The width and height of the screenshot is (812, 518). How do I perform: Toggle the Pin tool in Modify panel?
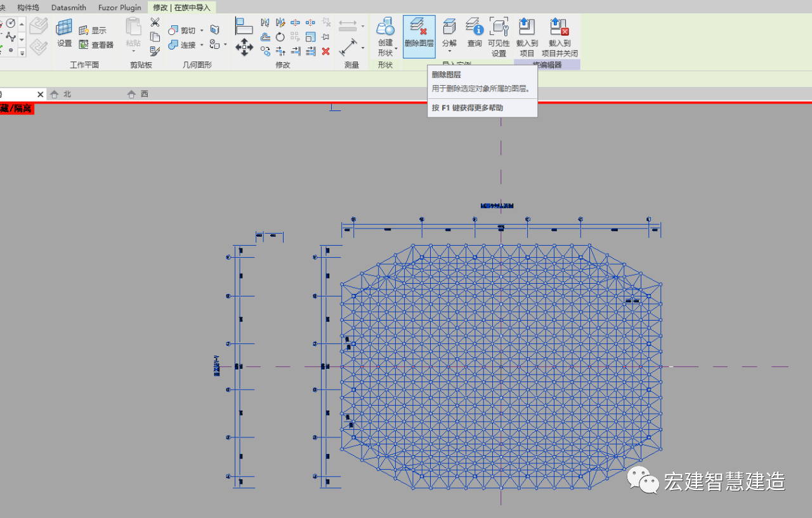pos(325,37)
